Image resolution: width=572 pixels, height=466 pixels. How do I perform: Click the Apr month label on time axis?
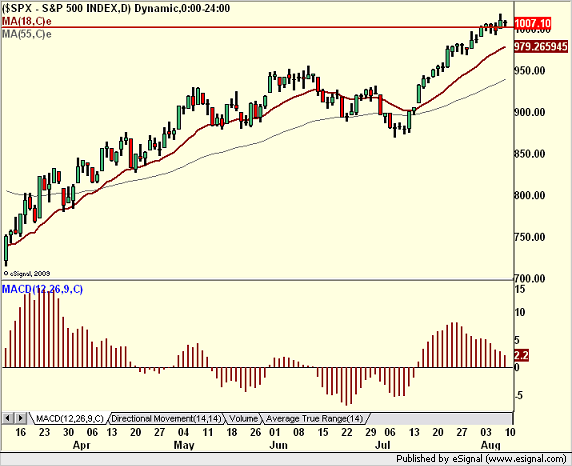point(81,445)
